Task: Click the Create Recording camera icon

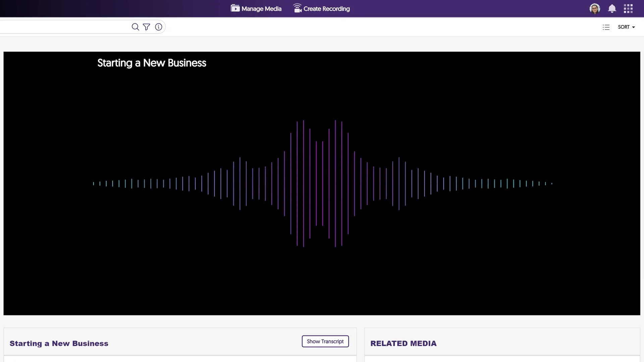Action: click(x=298, y=8)
